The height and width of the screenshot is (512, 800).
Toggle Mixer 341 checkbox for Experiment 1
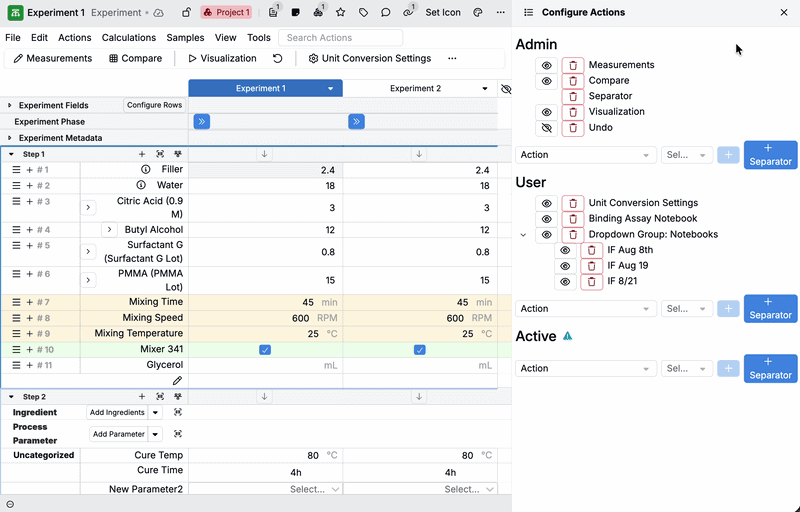pos(265,350)
